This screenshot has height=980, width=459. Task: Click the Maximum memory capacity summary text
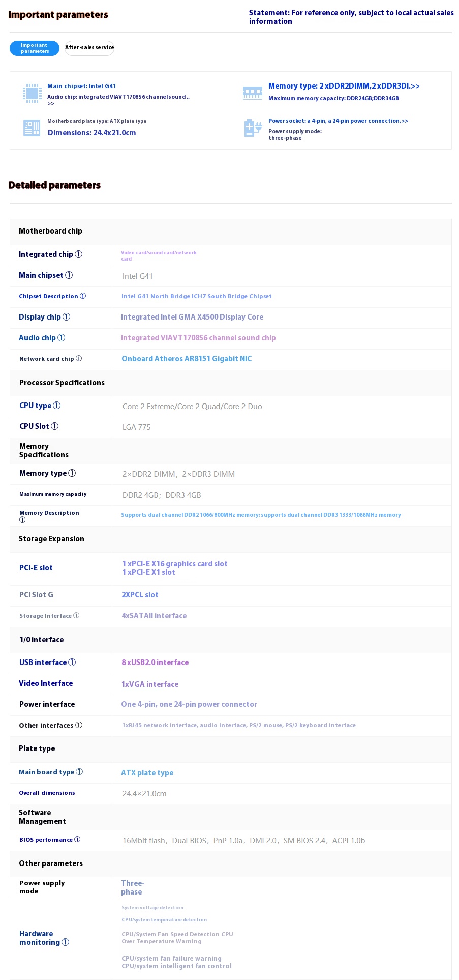333,98
